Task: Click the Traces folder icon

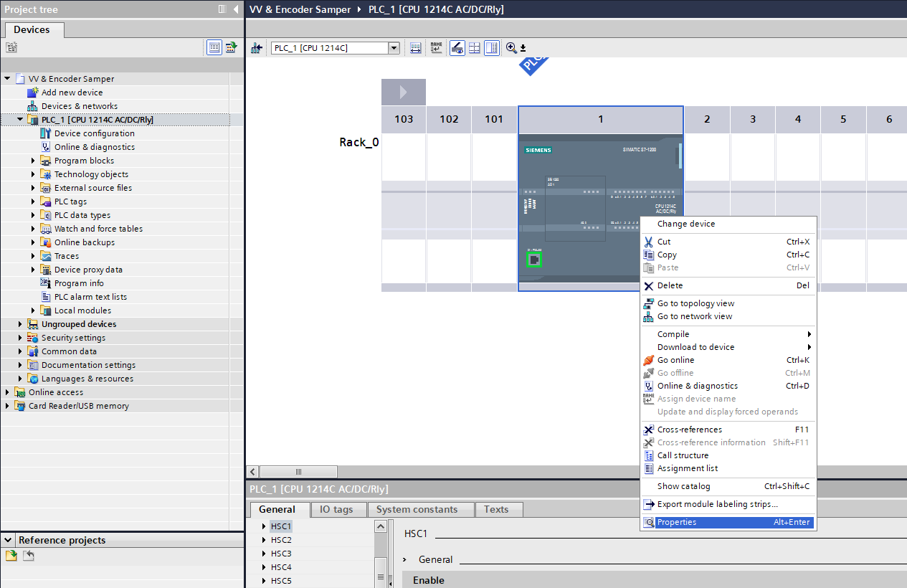Action: 46,256
